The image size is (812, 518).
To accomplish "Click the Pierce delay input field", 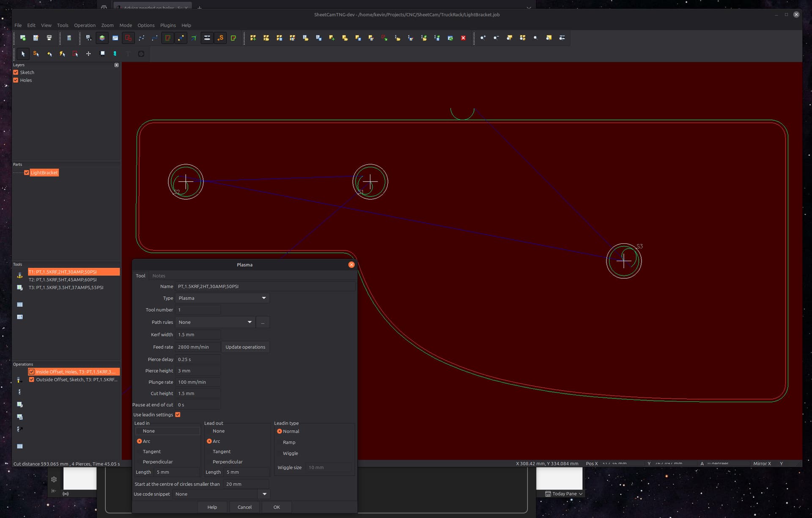I will pos(198,360).
